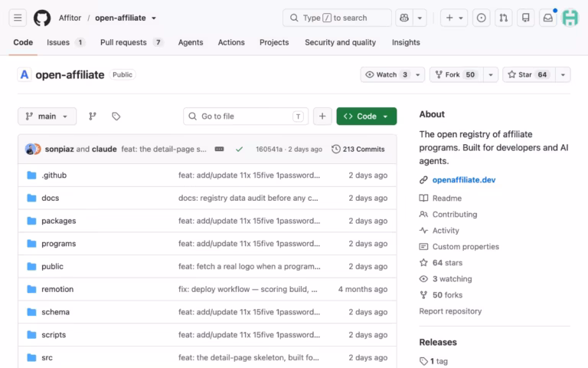The height and width of the screenshot is (368, 588).
Task: Click the plus add file button
Action: tap(322, 117)
